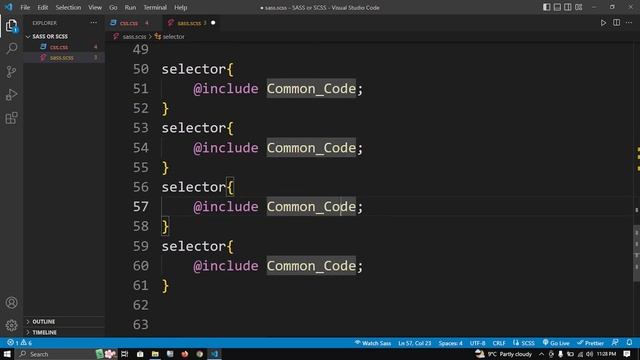Open the Terminal menu
The height and width of the screenshot is (360, 640).
click(x=155, y=7)
